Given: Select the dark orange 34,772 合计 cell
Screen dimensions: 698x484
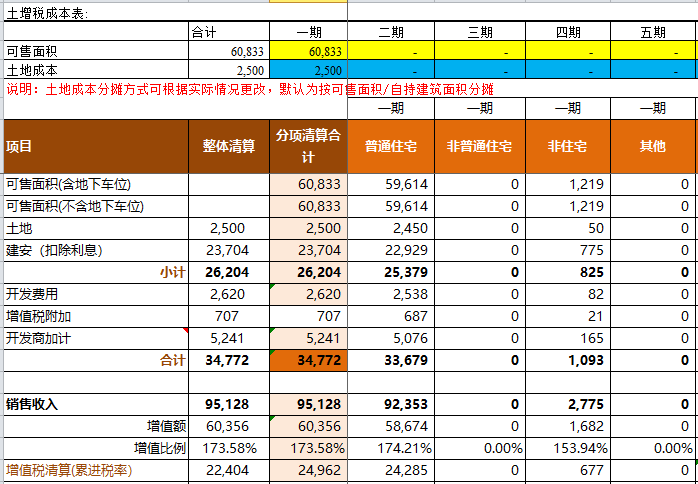Looking at the screenshot, I should tap(308, 359).
